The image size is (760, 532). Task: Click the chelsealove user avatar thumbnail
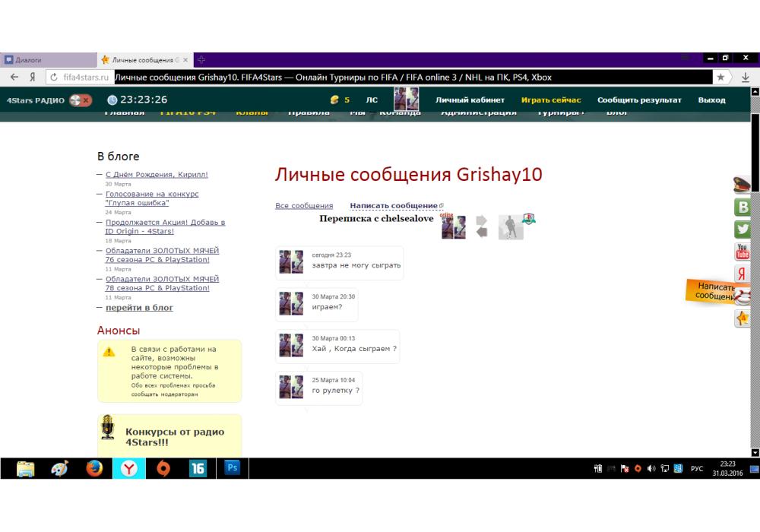[511, 227]
